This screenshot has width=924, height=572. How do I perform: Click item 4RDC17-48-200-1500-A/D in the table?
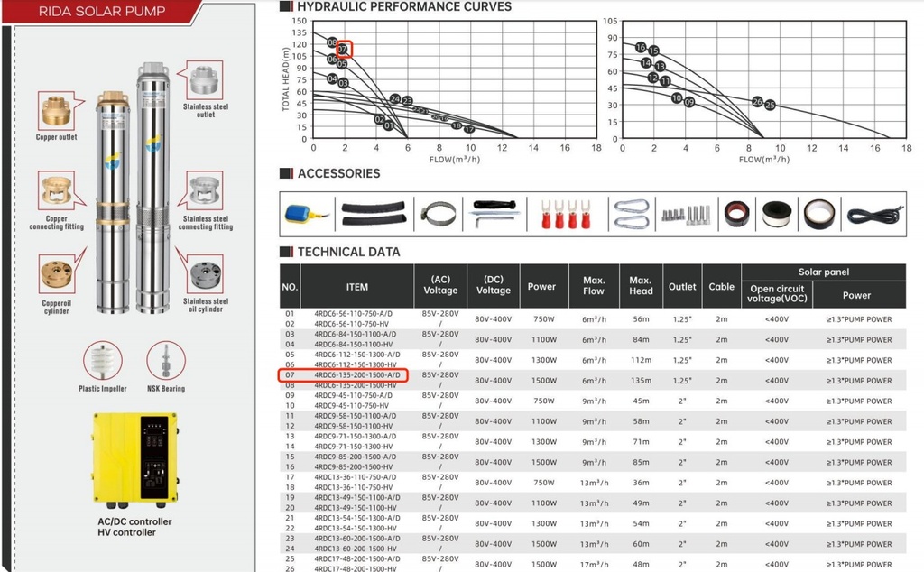tap(357, 559)
